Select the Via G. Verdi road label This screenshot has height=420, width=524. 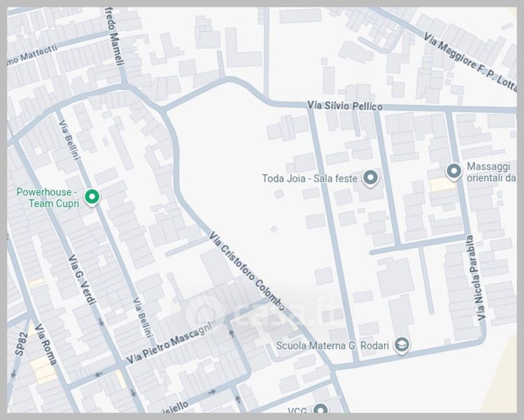coord(81,280)
